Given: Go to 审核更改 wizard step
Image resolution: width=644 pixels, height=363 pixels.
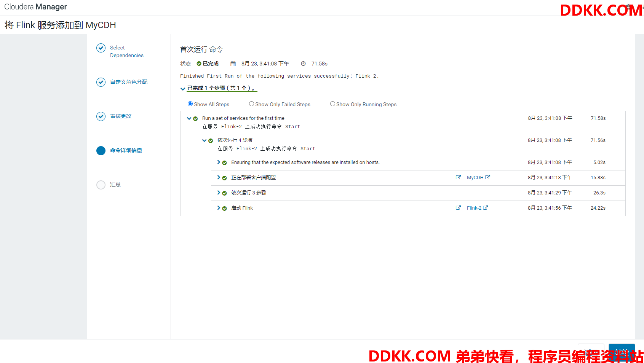Looking at the screenshot, I should click(x=121, y=116).
